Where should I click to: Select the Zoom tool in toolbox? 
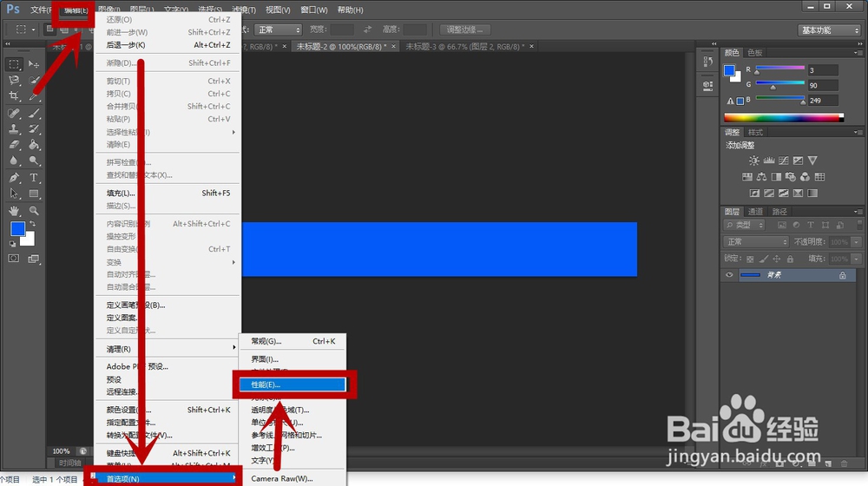coord(34,211)
